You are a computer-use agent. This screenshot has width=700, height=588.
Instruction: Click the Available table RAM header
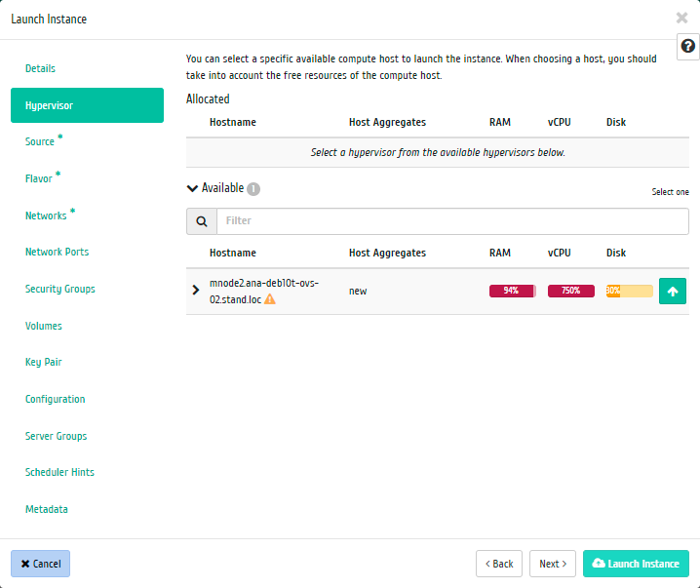(499, 253)
